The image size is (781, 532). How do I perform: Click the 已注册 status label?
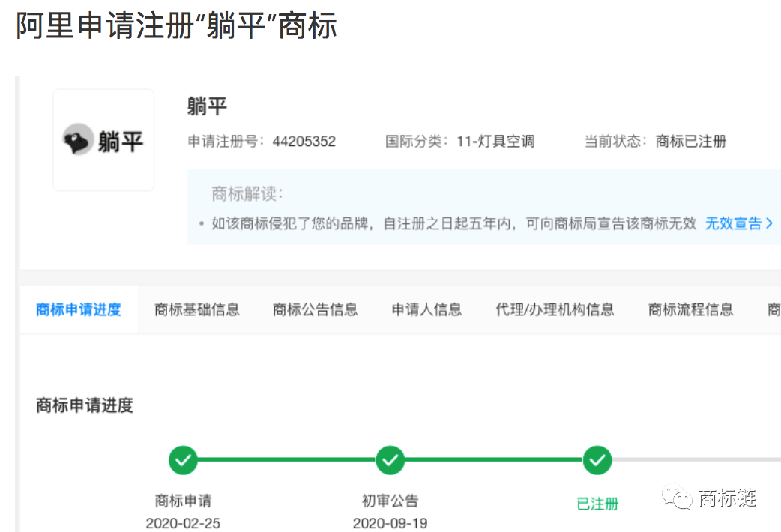click(597, 504)
